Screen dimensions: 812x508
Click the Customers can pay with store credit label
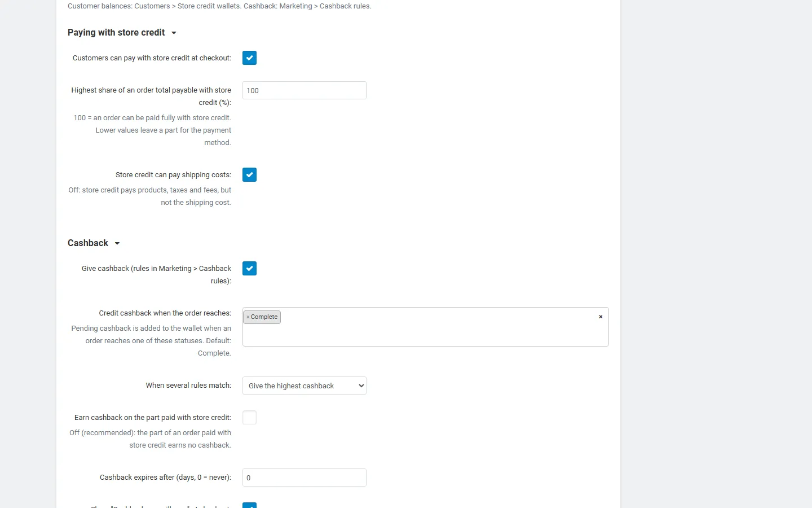152,58
